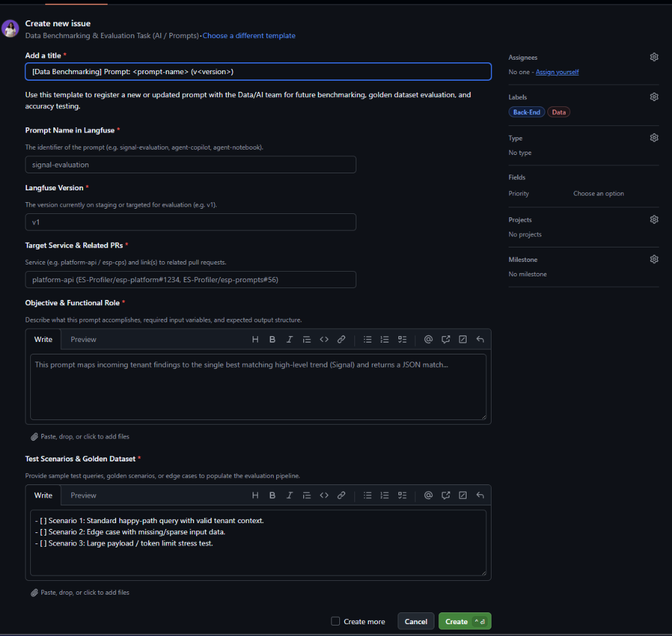This screenshot has width=672, height=636.
Task: Add link in Objective editor toolbar
Action: [341, 339]
